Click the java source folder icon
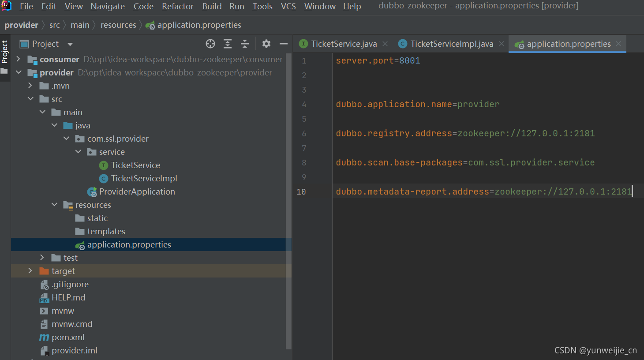Viewport: 644px width, 360px height. 68,125
